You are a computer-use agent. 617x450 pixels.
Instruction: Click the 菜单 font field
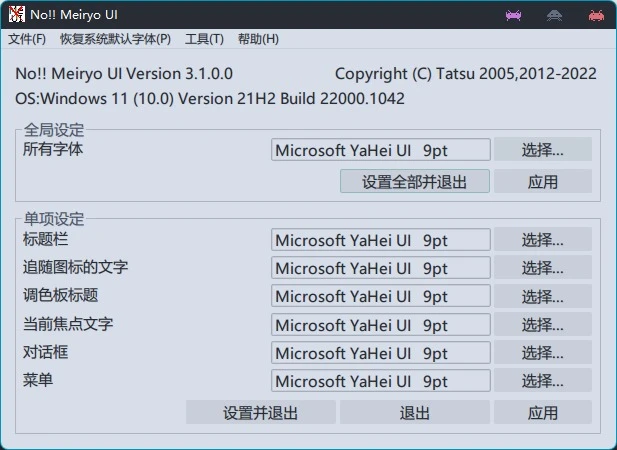coord(381,380)
